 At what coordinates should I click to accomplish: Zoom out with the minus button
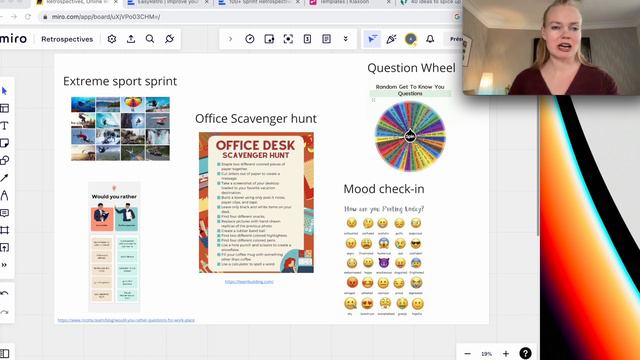click(468, 353)
